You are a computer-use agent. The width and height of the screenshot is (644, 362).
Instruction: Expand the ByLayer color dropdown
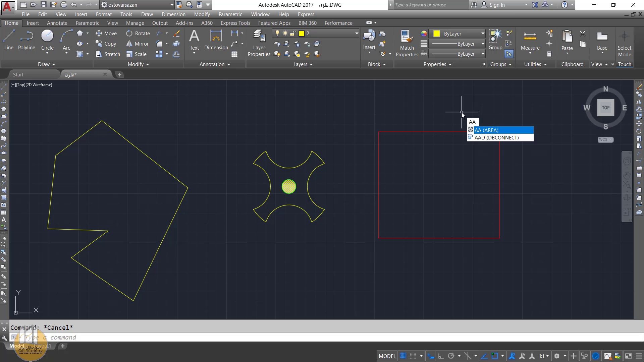(483, 34)
